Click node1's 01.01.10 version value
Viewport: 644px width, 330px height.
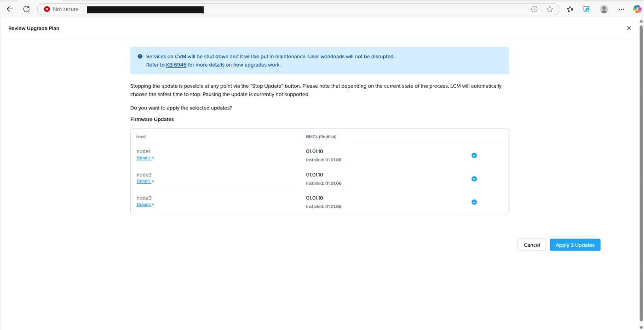tap(315, 151)
